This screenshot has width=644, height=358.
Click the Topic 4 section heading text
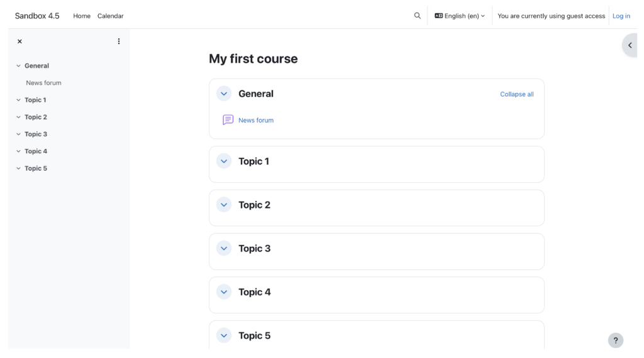click(255, 292)
